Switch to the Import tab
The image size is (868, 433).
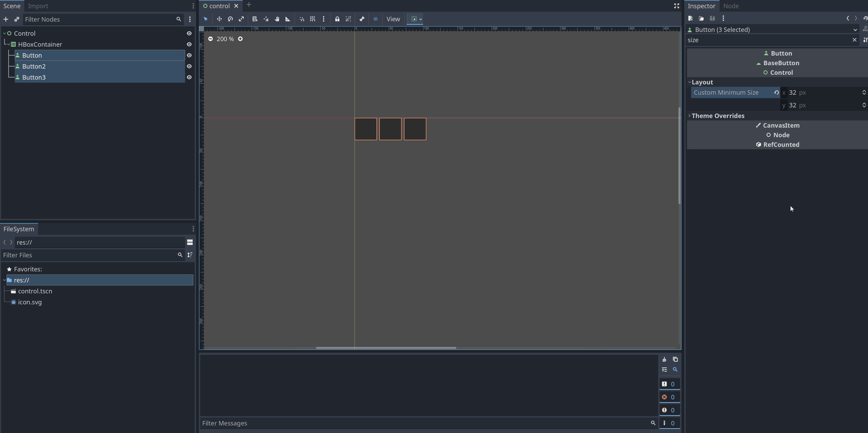[38, 6]
